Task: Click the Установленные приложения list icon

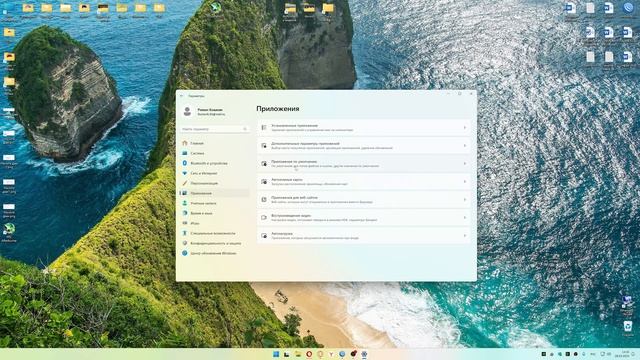Action: click(x=264, y=128)
